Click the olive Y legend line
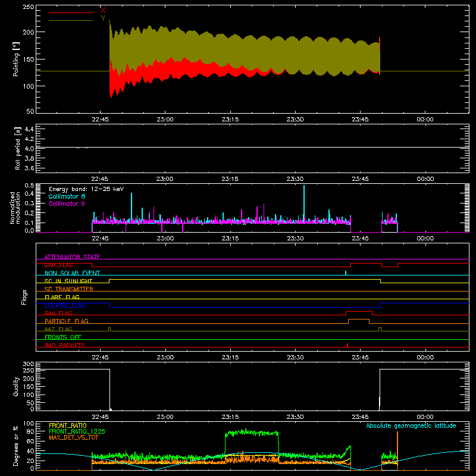Viewport: 476px width, 476px height. pos(71,21)
